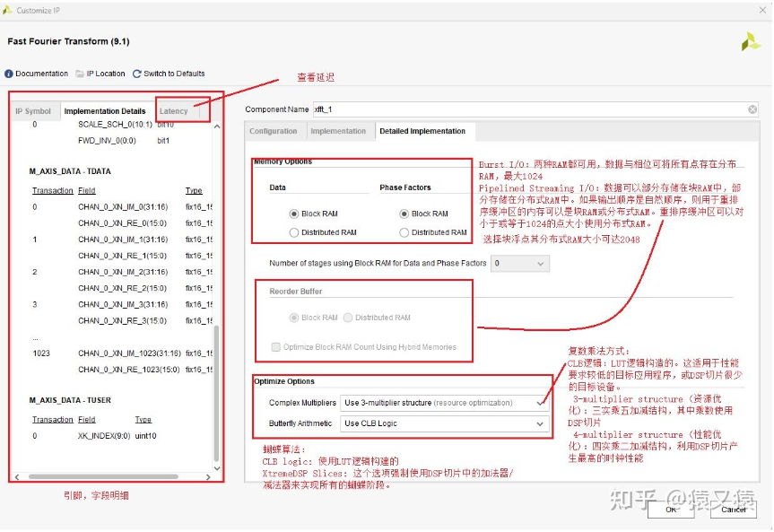774x532 pixels.
Task: Click the Vivado icon in the title bar
Action: coord(8,9)
